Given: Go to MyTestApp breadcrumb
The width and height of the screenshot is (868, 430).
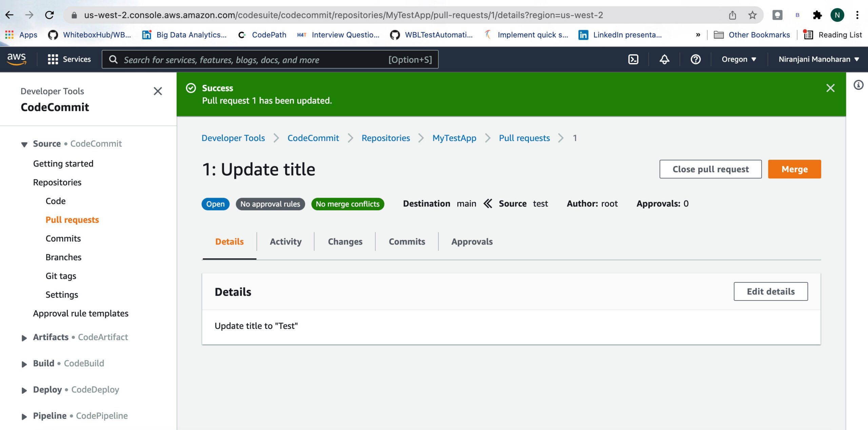Looking at the screenshot, I should [x=454, y=138].
